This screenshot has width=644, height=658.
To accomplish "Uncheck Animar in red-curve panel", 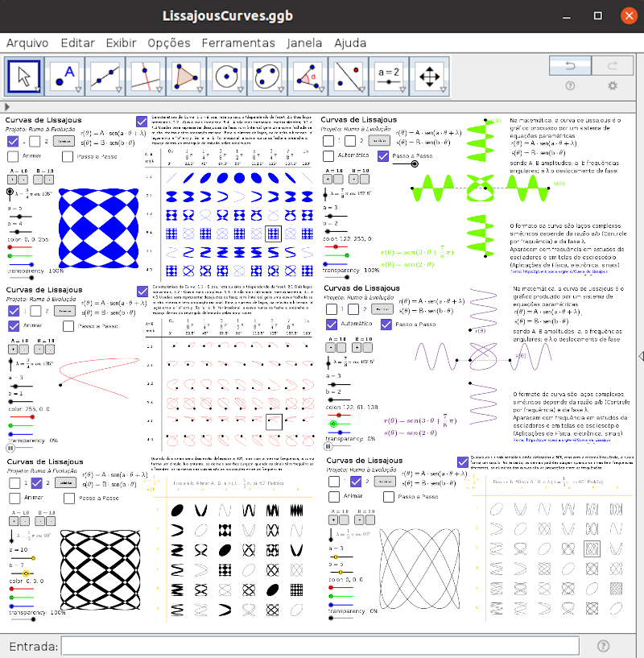I will 14,325.
